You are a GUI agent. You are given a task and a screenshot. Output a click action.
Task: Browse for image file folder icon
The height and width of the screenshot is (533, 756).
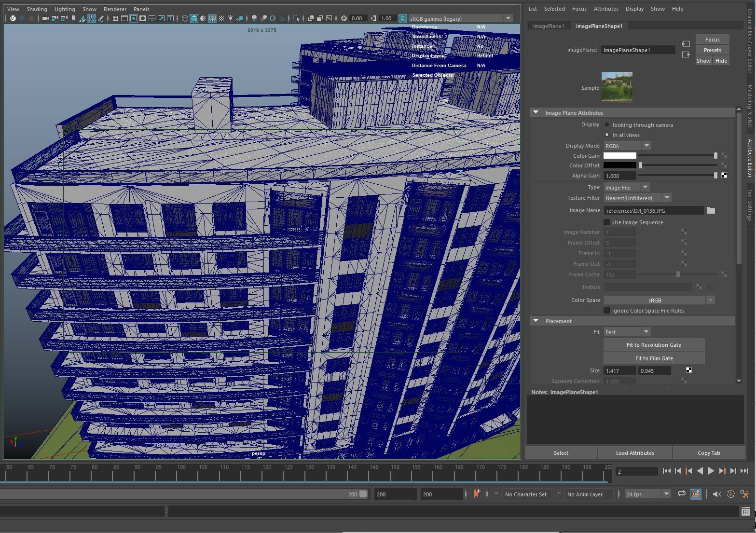(x=711, y=210)
